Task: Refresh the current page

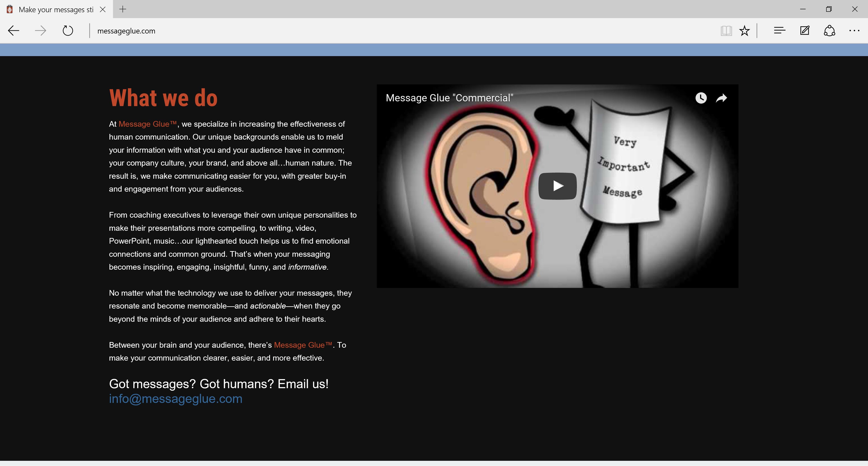Action: [68, 31]
